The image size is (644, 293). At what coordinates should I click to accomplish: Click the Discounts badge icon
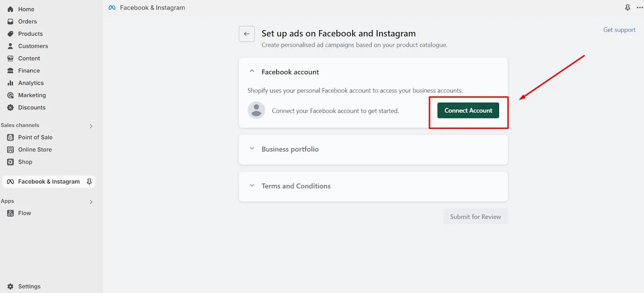(x=10, y=107)
